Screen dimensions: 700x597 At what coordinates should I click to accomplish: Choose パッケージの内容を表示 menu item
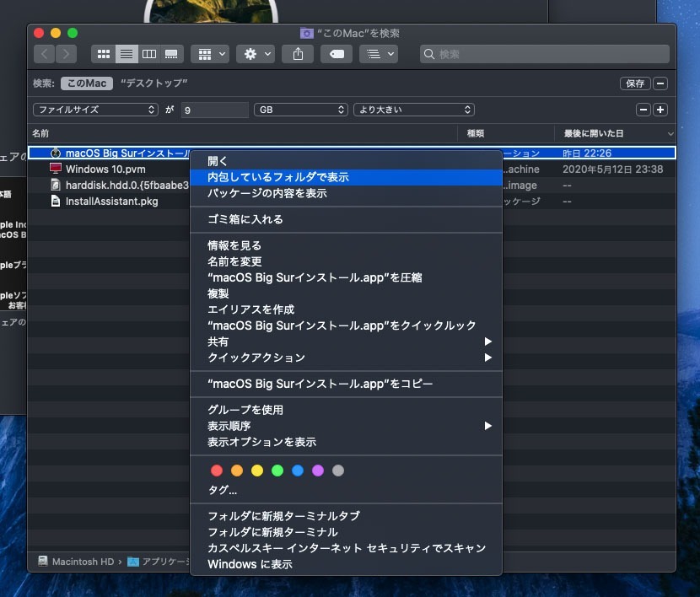click(346, 193)
